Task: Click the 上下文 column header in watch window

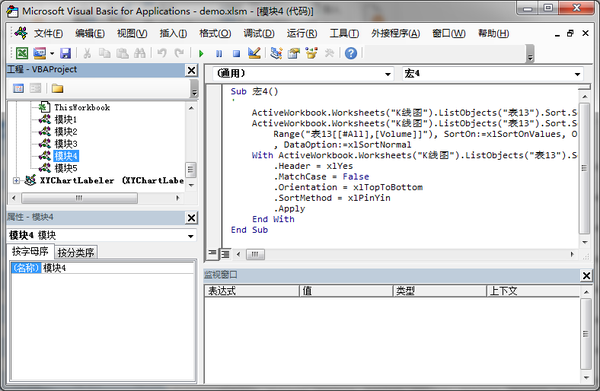Action: (x=533, y=291)
